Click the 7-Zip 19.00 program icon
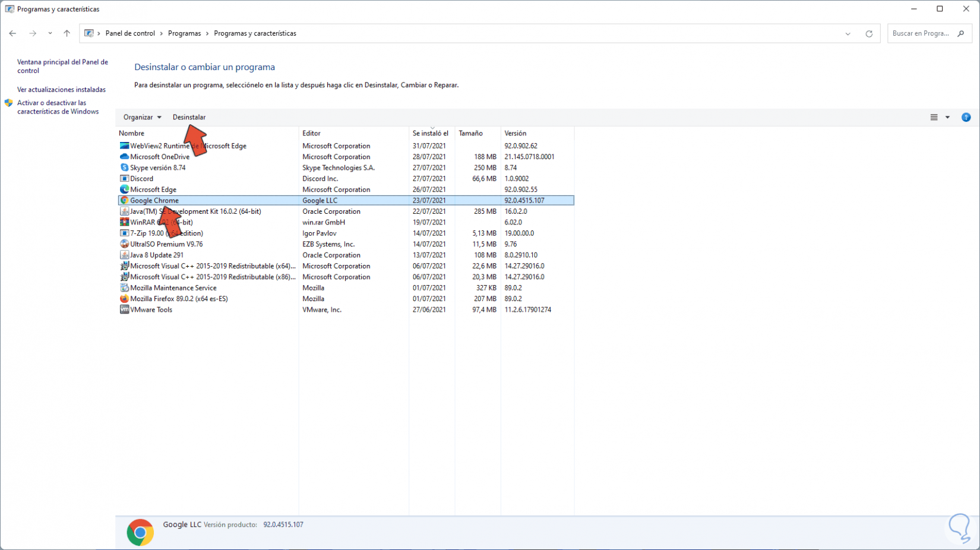980x550 pixels. [124, 233]
